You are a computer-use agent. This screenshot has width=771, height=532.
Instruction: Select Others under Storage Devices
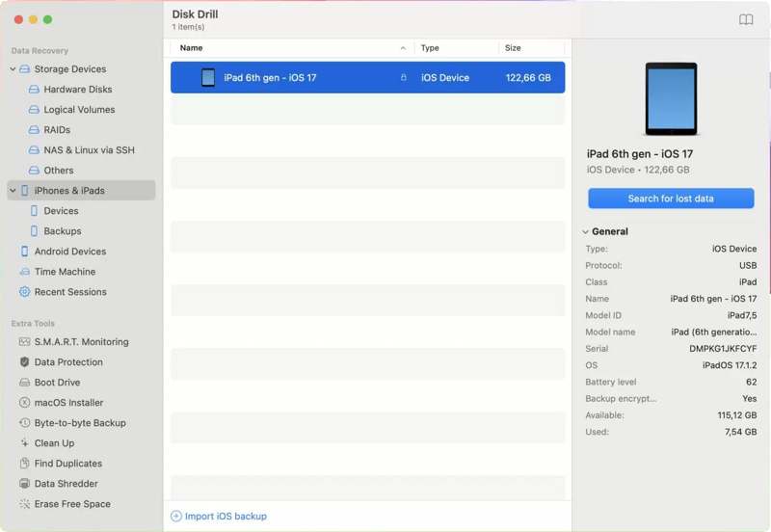pos(59,171)
